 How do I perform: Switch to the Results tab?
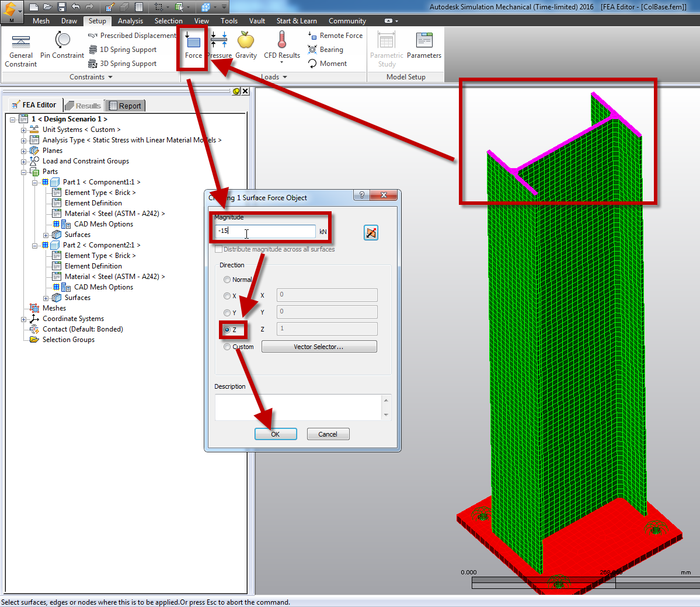click(83, 105)
